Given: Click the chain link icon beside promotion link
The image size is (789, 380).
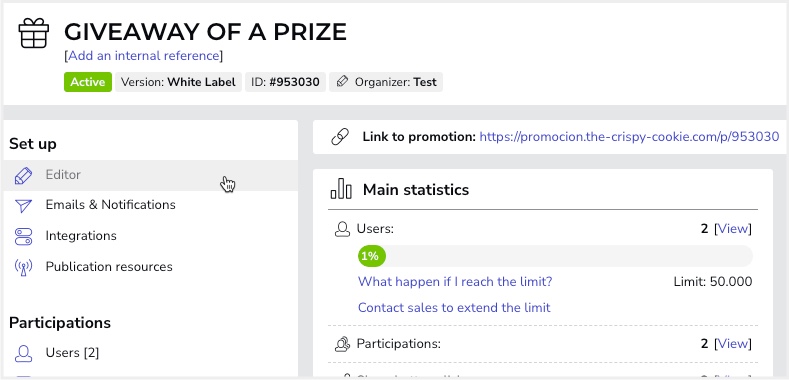Looking at the screenshot, I should [x=340, y=136].
